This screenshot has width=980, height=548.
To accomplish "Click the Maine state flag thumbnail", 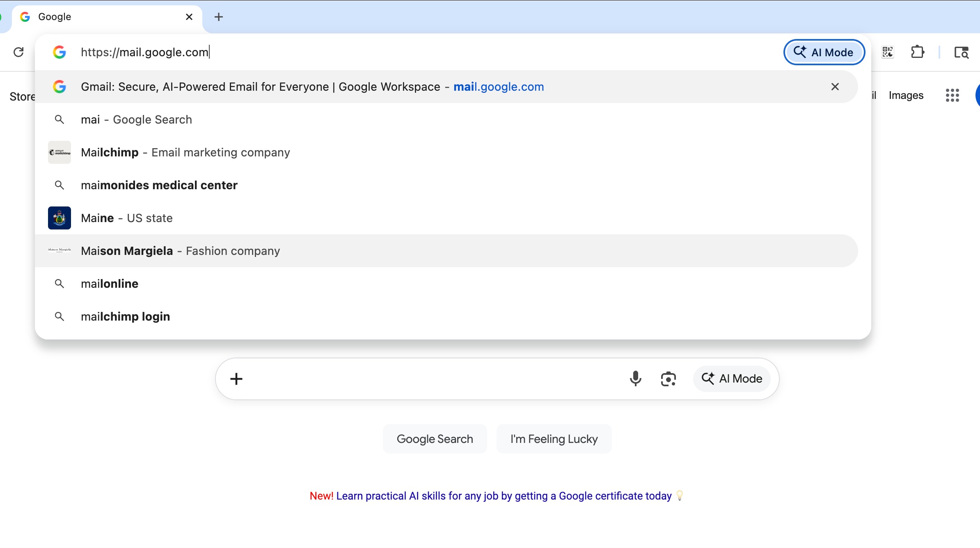I will (60, 218).
